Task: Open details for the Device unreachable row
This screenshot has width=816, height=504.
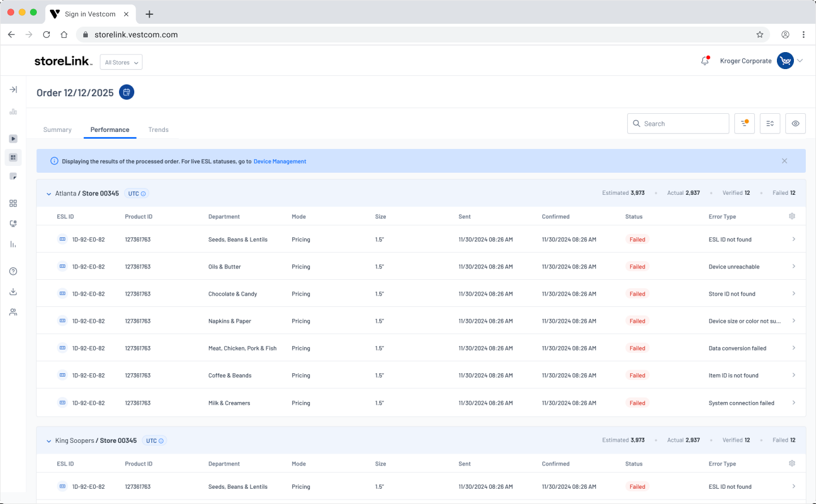Action: (794, 266)
